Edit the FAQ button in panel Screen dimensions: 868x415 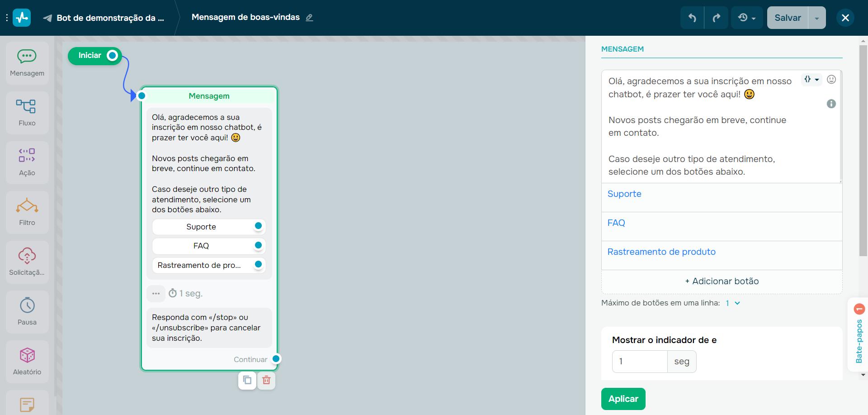[x=722, y=227]
